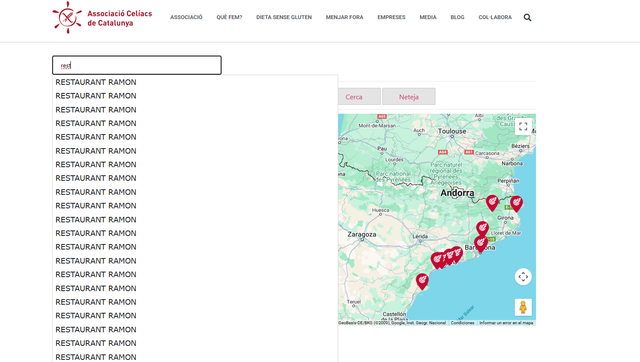This screenshot has width=640, height=362.
Task: Focus the search field containing 'rest'
Action: tap(137, 65)
